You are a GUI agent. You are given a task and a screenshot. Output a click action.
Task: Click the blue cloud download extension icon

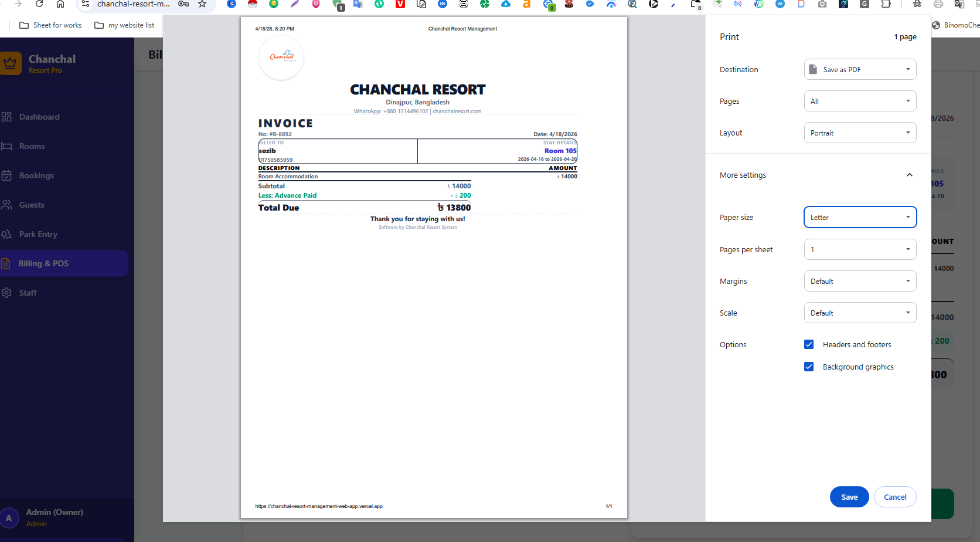coord(505,4)
